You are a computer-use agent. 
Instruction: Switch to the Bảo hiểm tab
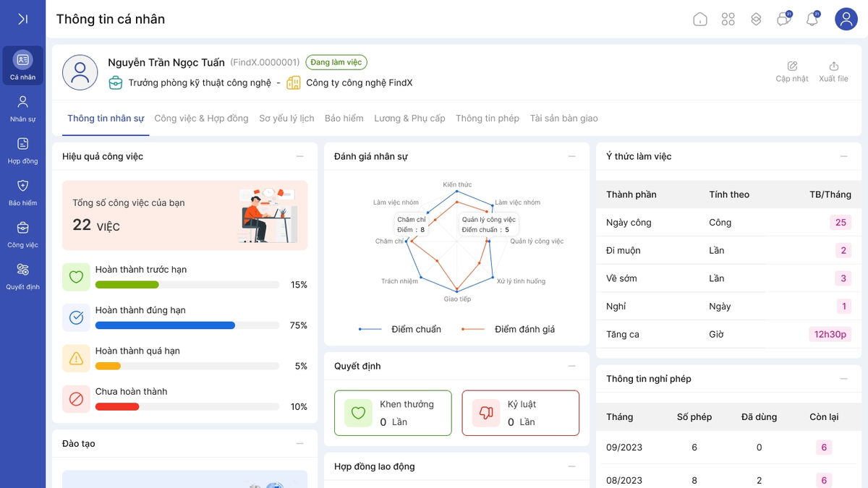tap(344, 119)
